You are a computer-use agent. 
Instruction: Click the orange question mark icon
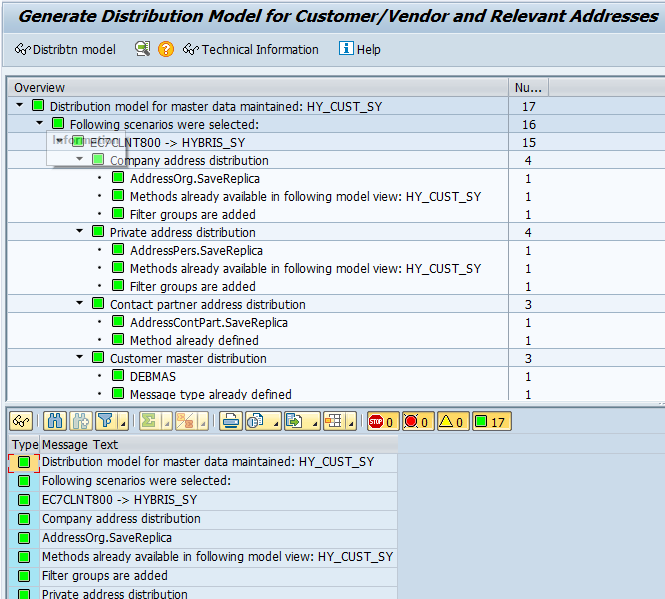click(x=166, y=49)
